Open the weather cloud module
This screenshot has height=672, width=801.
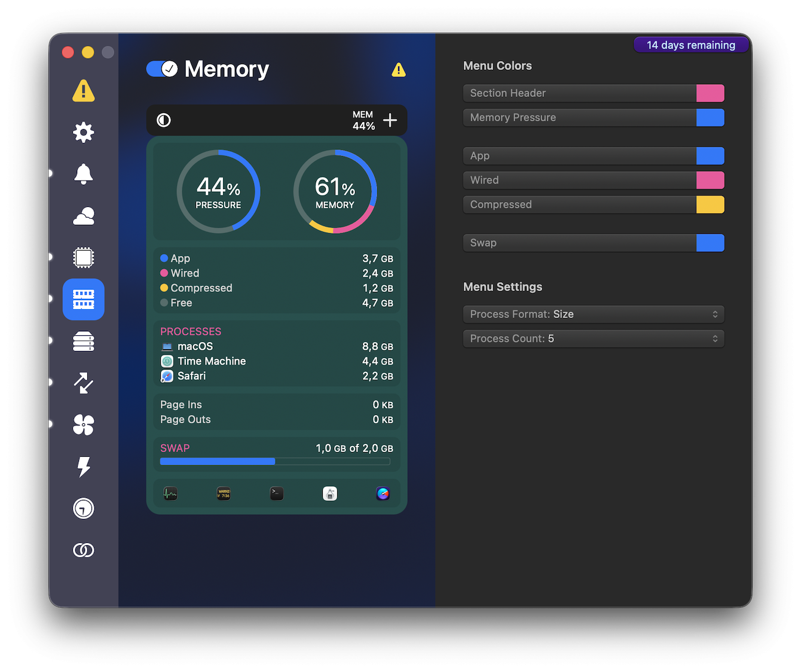click(84, 216)
